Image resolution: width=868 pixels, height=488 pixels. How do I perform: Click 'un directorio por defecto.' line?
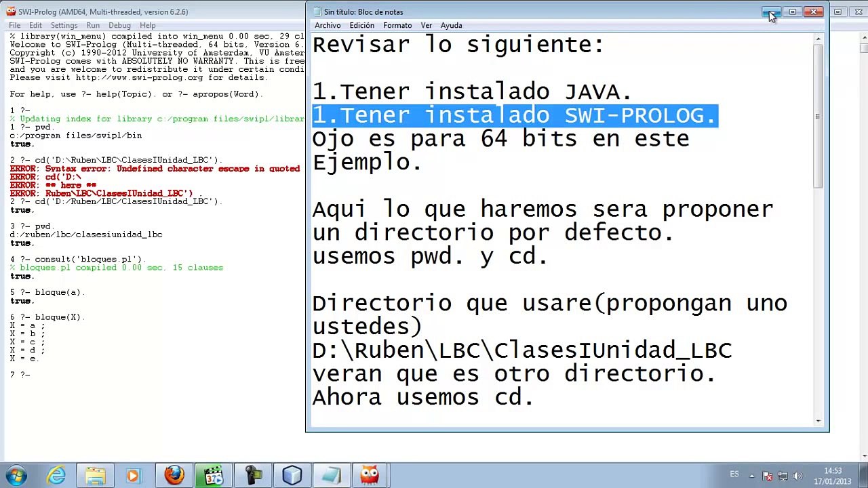click(493, 232)
